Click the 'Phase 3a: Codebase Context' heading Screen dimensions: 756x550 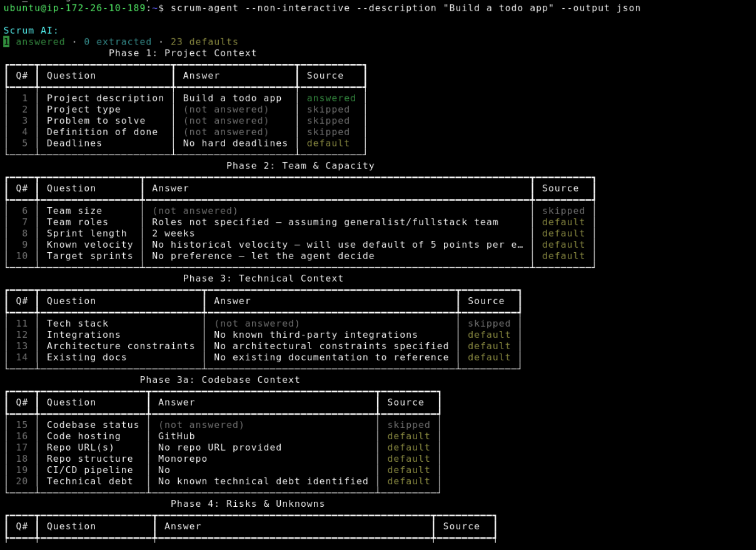point(220,380)
